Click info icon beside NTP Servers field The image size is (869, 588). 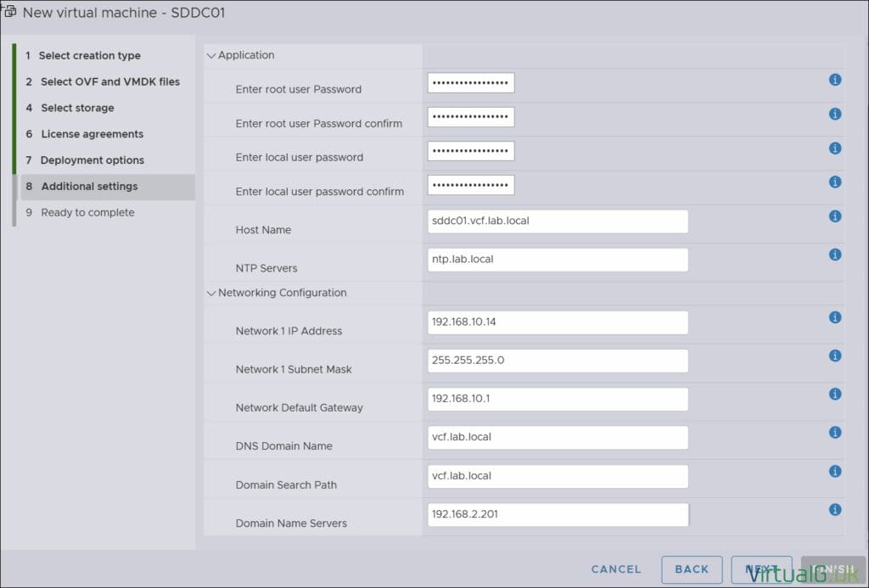pos(835,255)
